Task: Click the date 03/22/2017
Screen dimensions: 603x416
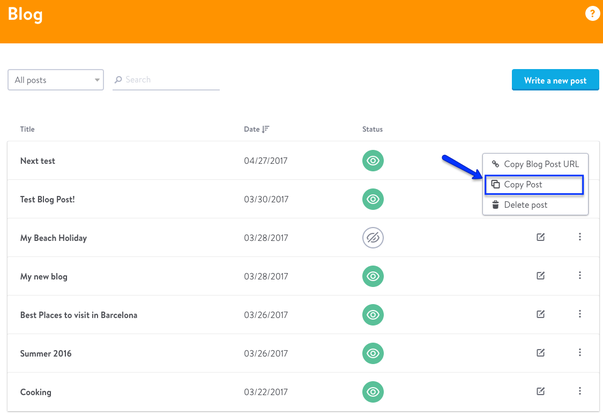Action: click(265, 392)
